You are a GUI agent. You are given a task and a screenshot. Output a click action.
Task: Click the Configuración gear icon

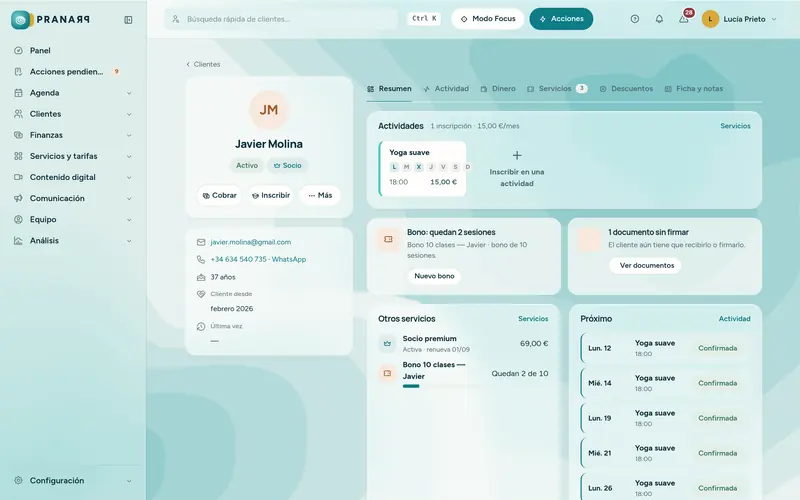[x=18, y=480]
